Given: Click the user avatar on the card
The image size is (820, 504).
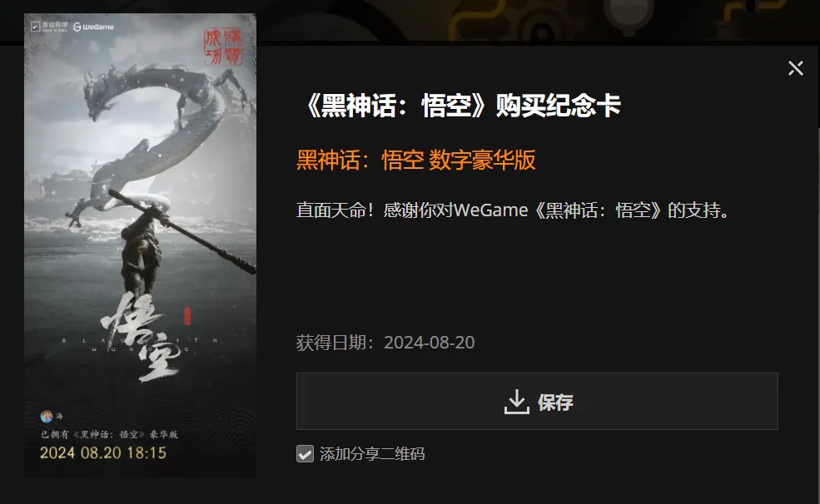Looking at the screenshot, I should coord(47,416).
